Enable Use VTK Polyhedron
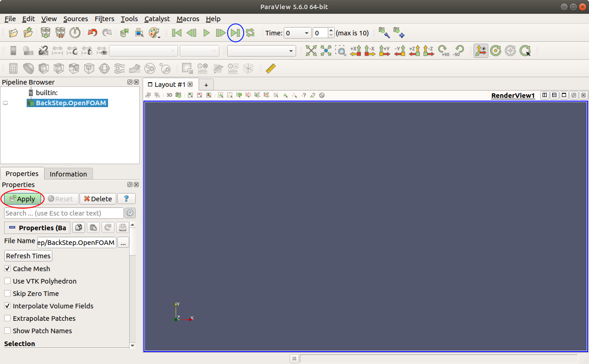This screenshot has width=589, height=364. tap(7, 281)
